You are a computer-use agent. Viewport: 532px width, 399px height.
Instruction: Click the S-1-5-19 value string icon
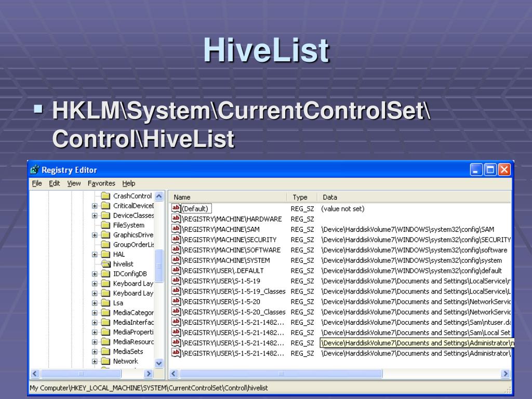pos(176,281)
